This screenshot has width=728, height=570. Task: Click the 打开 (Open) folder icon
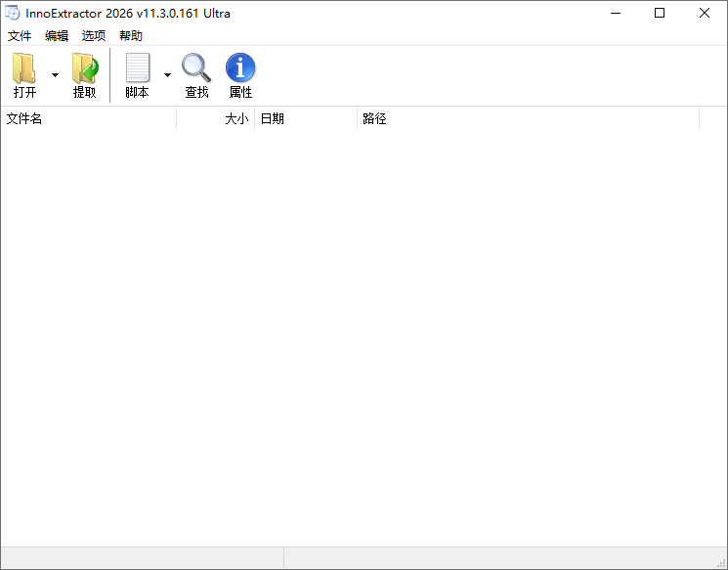click(24, 67)
